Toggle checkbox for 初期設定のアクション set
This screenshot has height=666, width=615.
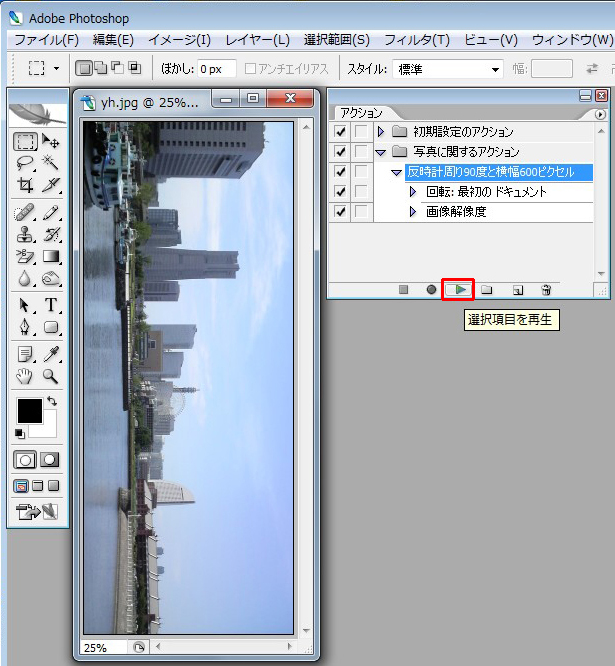[340, 132]
